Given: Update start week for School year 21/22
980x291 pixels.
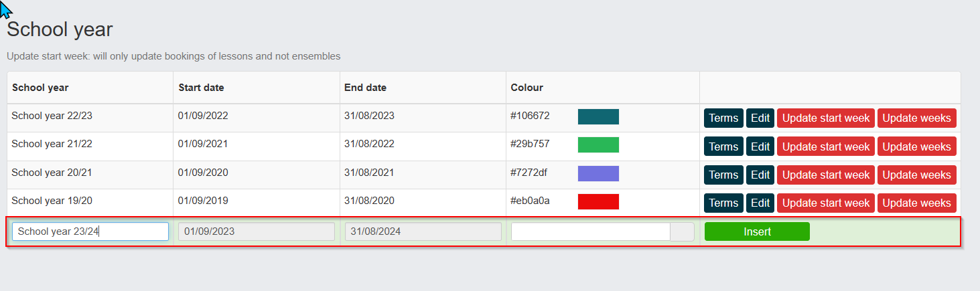Looking at the screenshot, I should 826,147.
